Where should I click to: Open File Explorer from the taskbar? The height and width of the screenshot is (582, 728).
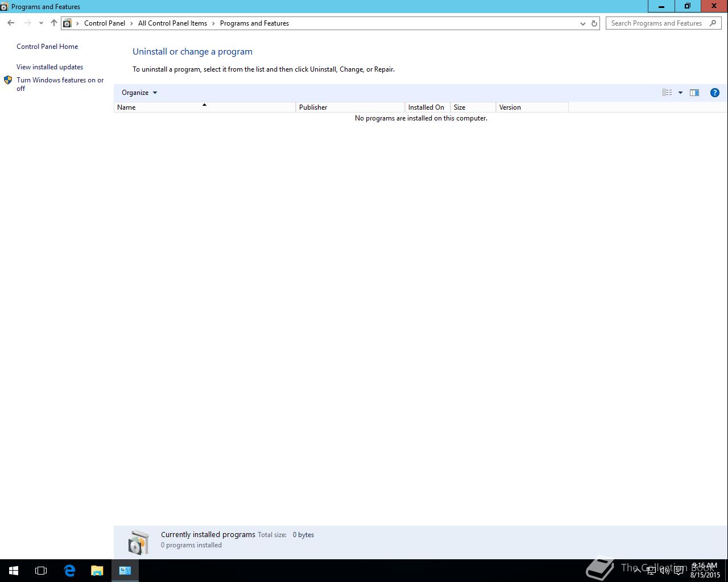[97, 571]
